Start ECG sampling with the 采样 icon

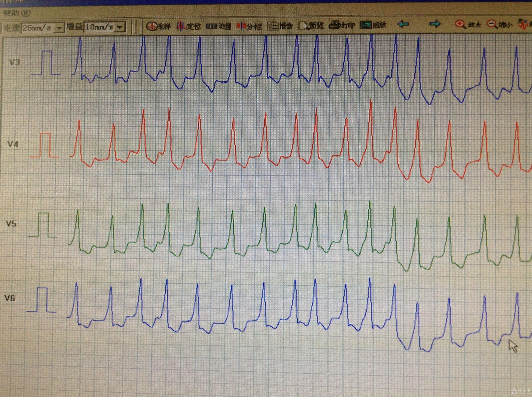pos(159,26)
